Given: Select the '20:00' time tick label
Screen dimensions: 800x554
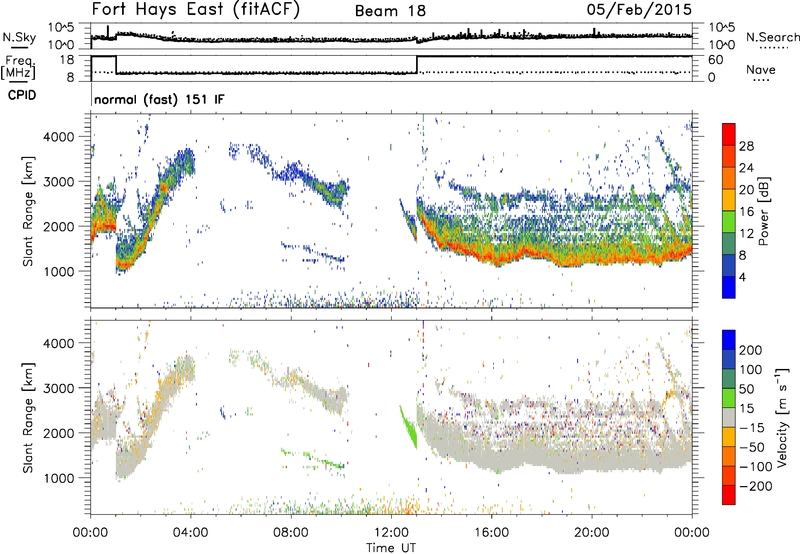Looking at the screenshot, I should point(591,533).
